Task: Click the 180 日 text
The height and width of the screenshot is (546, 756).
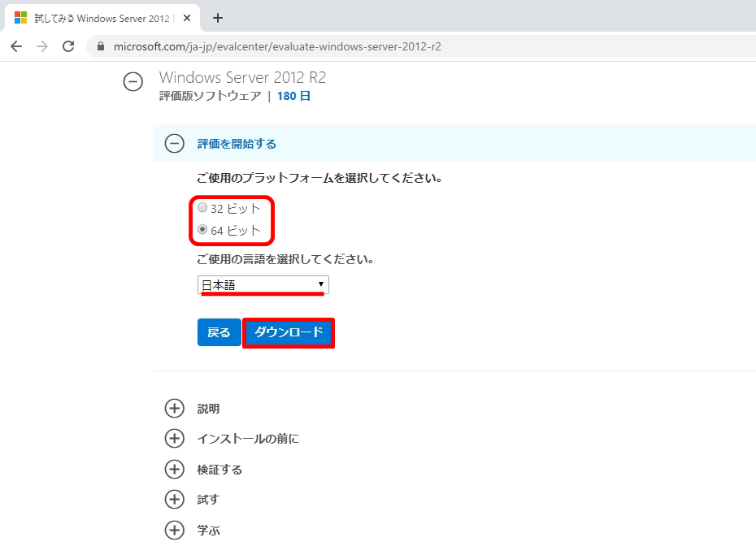Action: (x=293, y=96)
